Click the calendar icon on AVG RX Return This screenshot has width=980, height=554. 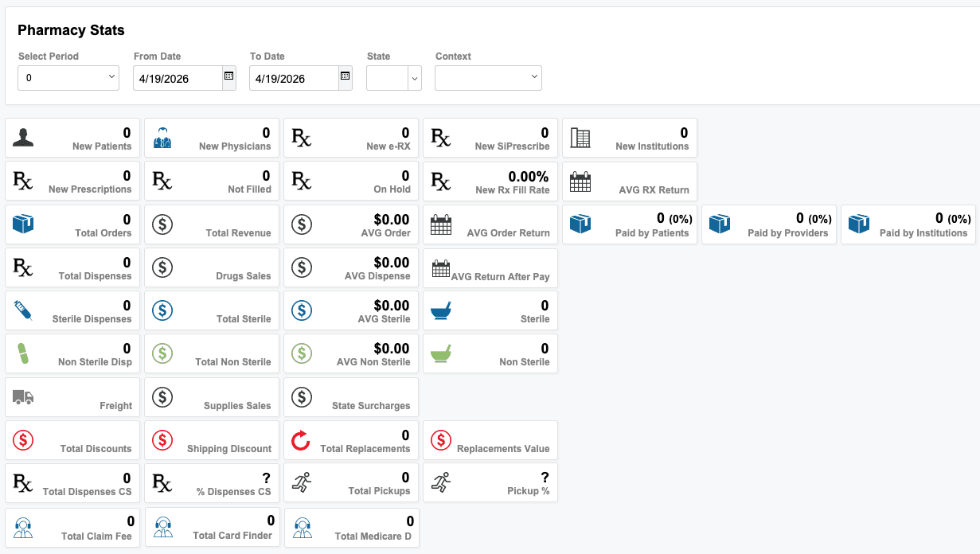580,181
